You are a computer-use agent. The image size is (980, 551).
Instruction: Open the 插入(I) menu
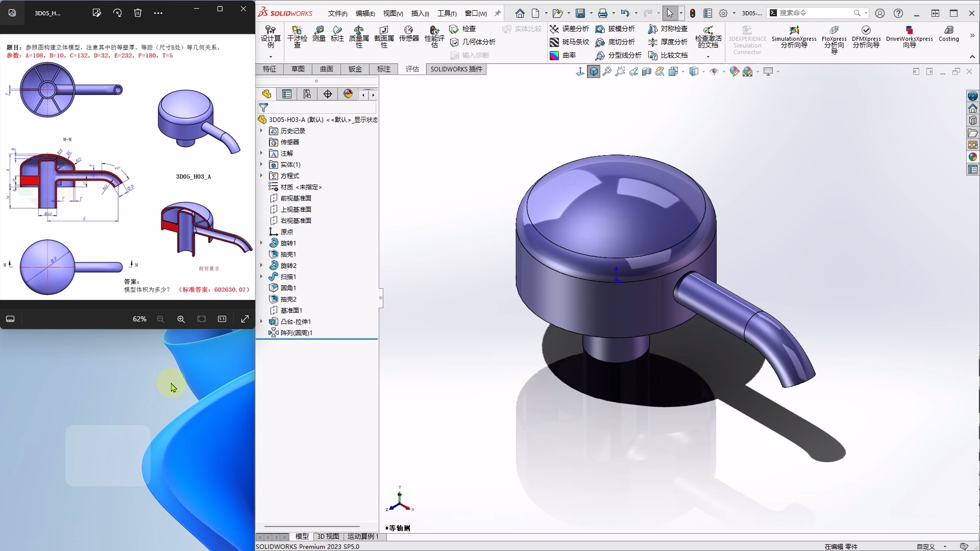[420, 14]
